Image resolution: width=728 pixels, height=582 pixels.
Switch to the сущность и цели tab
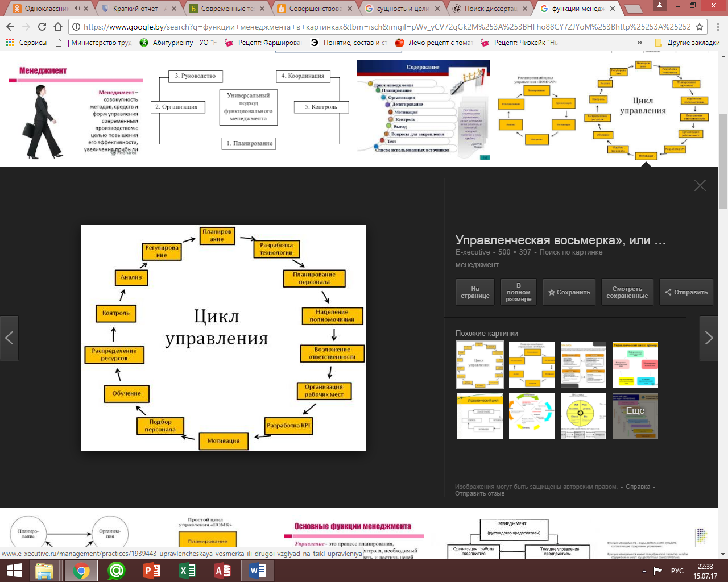(x=399, y=9)
